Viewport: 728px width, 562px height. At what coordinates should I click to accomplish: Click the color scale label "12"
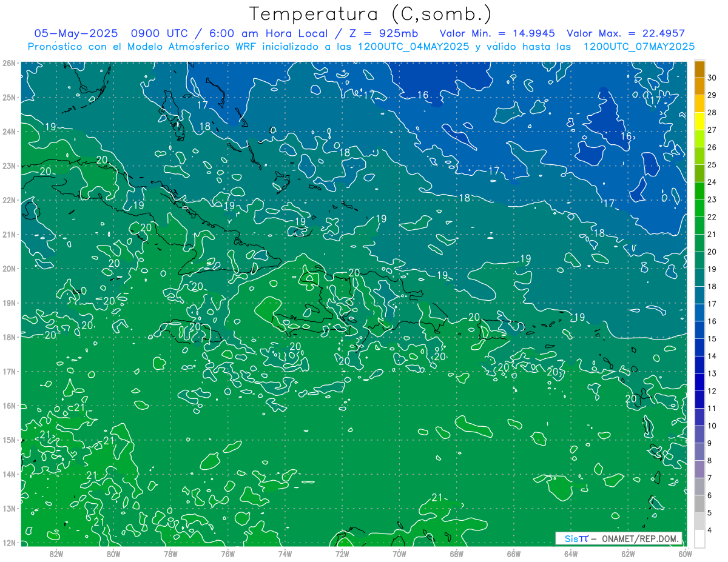pyautogui.click(x=712, y=391)
